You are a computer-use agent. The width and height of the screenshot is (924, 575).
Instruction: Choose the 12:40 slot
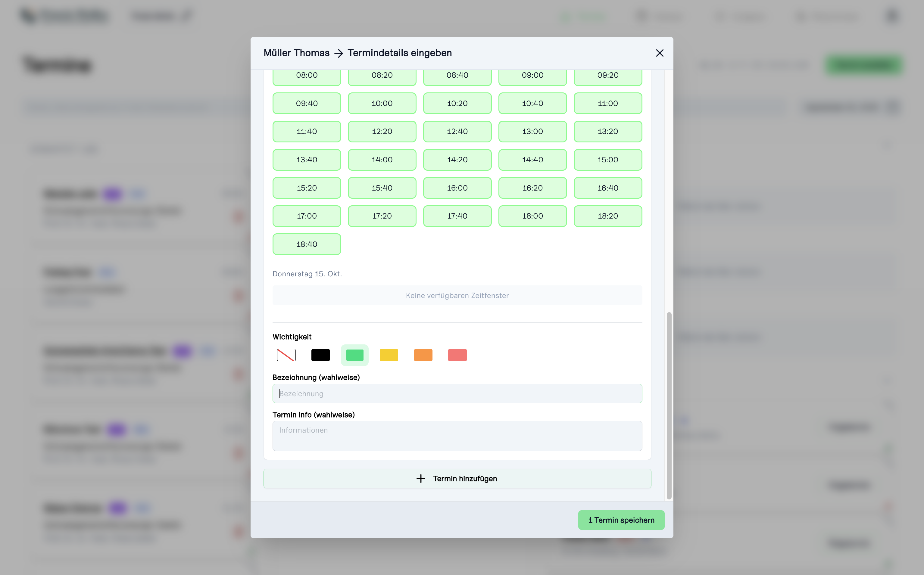pos(457,132)
